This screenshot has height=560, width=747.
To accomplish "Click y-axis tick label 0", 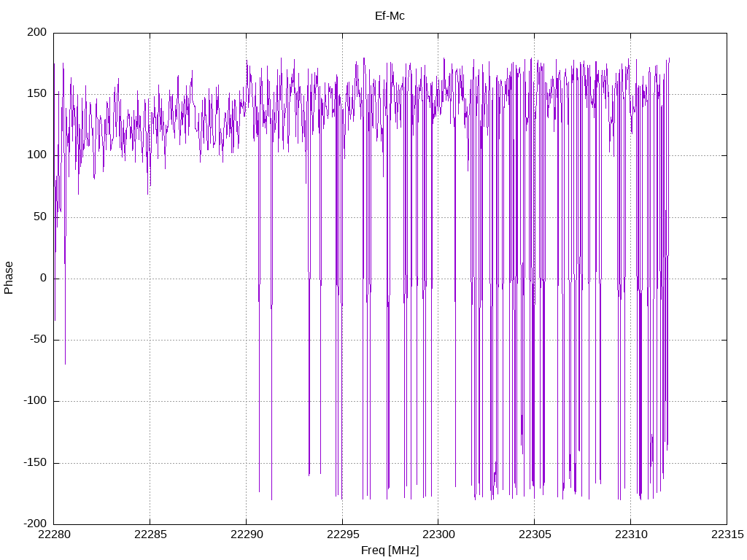I will point(44,278).
